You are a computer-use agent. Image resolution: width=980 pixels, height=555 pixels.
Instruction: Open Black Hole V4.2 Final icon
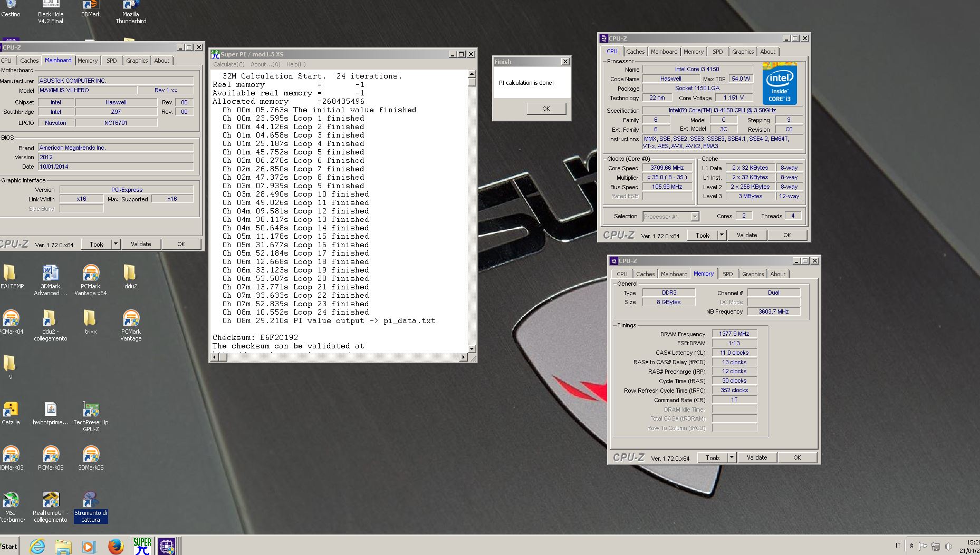[x=50, y=12]
